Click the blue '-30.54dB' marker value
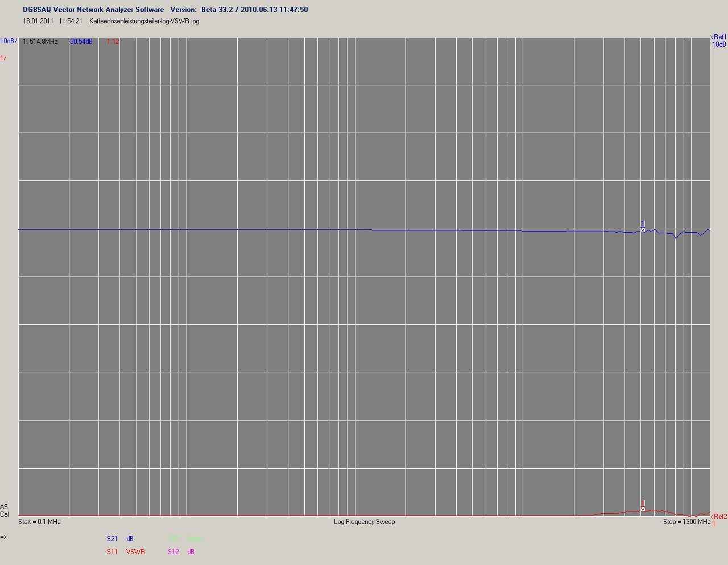 click(x=81, y=42)
